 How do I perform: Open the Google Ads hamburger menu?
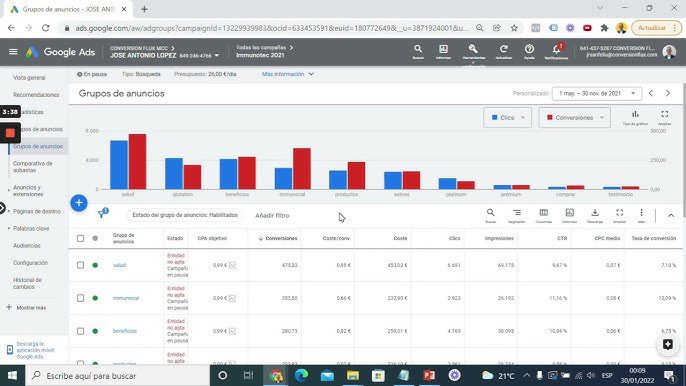pyautogui.click(x=13, y=52)
